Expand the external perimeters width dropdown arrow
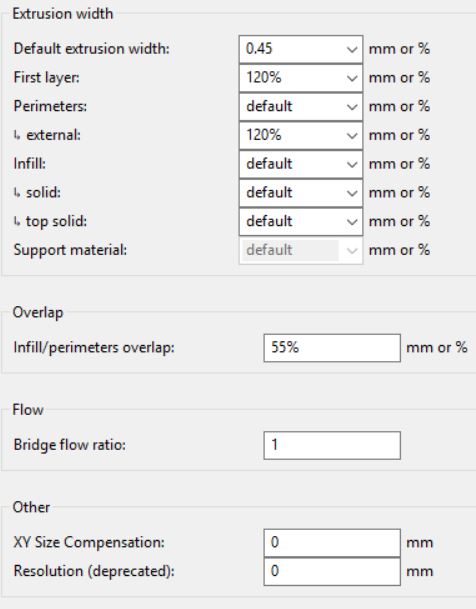476x609 pixels. tap(352, 136)
